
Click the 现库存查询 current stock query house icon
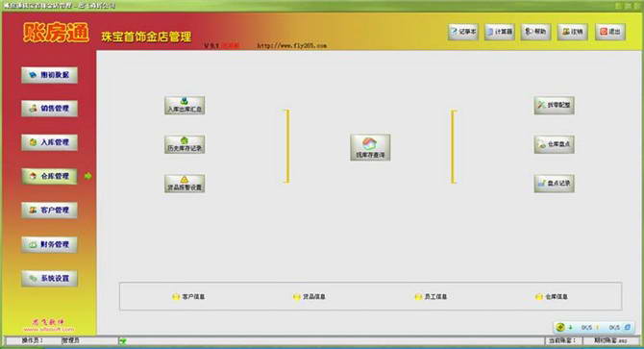point(370,147)
